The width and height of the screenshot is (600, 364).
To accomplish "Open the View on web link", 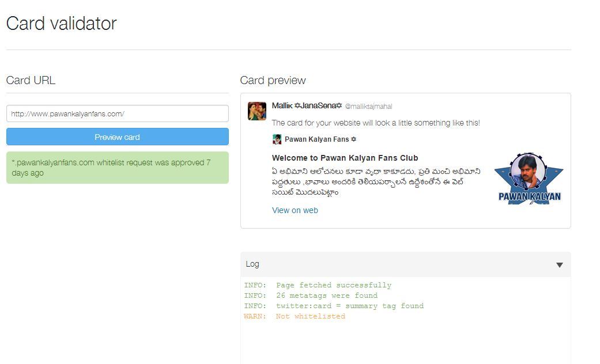I will [x=295, y=210].
